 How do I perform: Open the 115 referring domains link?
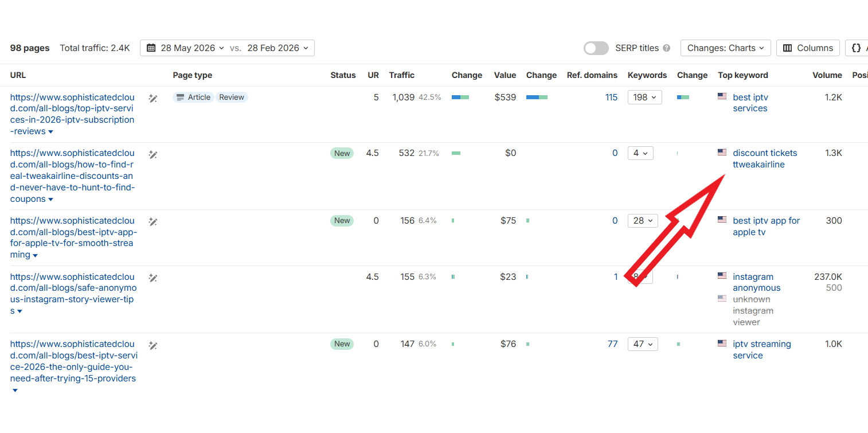611,97
